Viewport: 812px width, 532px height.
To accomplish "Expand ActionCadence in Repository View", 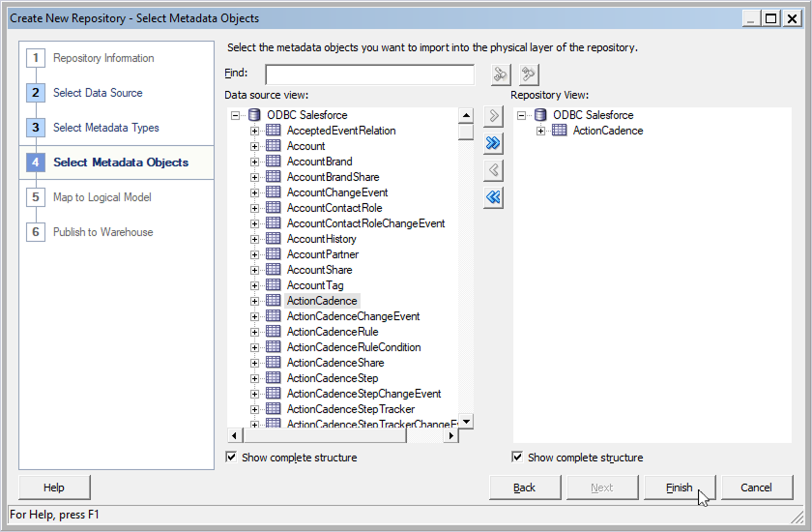I will point(541,131).
